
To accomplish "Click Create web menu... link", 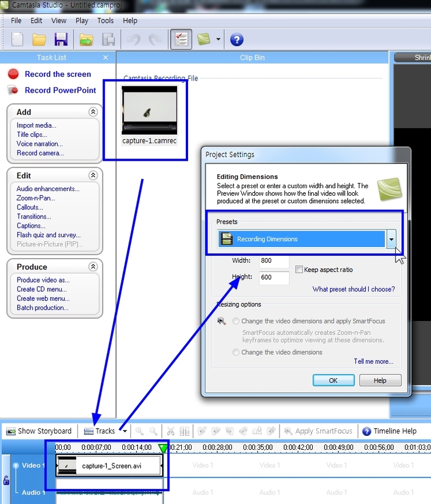I will pos(43,298).
